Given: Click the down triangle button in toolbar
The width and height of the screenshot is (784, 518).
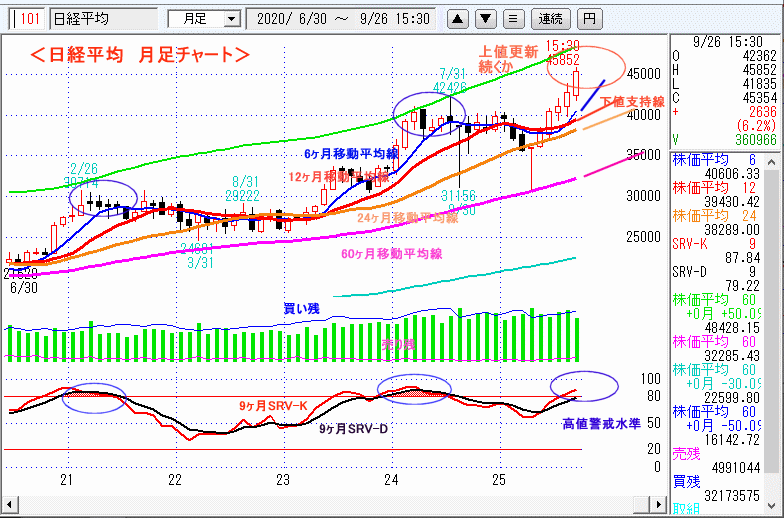Looking at the screenshot, I should [485, 18].
